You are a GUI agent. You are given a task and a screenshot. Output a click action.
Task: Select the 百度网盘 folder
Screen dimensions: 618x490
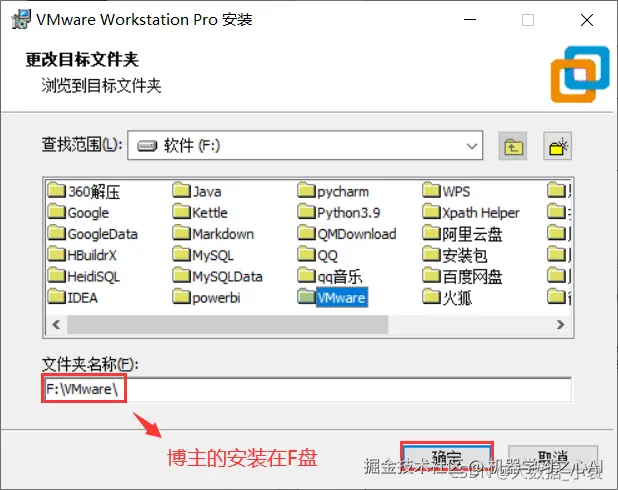(462, 276)
